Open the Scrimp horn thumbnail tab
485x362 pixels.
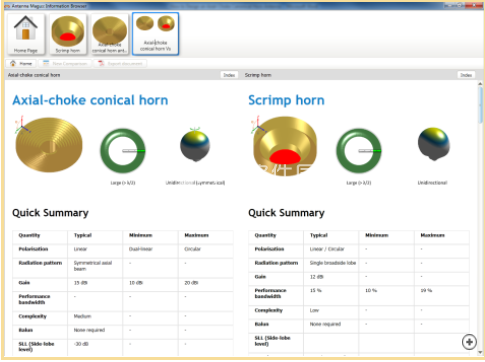click(x=68, y=34)
